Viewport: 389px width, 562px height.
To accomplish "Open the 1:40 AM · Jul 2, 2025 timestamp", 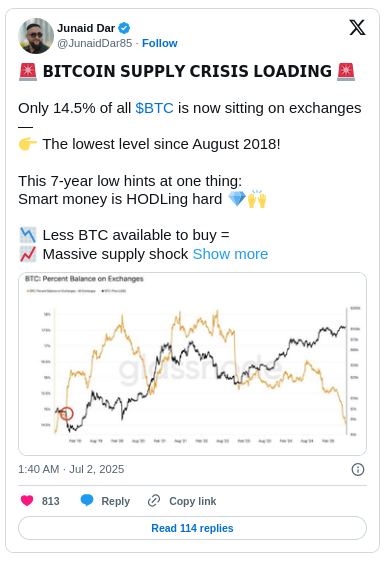I will point(71,469).
